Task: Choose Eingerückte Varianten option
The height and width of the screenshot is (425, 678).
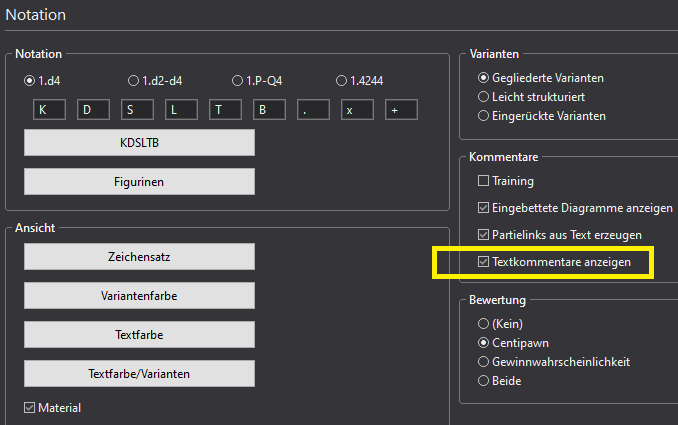Action: (x=485, y=116)
